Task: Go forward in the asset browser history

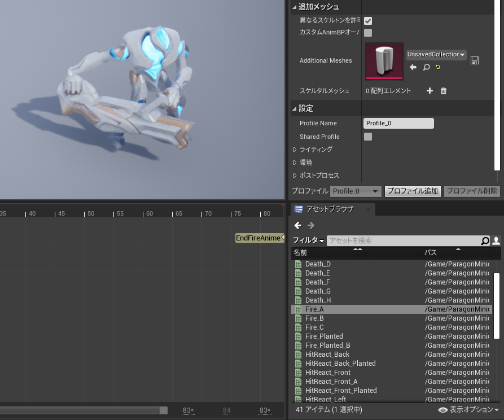Action: (311, 225)
